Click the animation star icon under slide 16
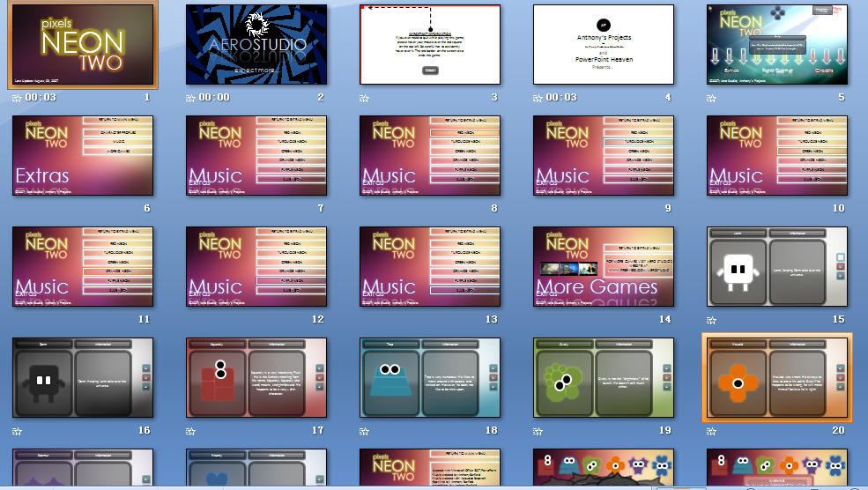 pyautogui.click(x=17, y=431)
